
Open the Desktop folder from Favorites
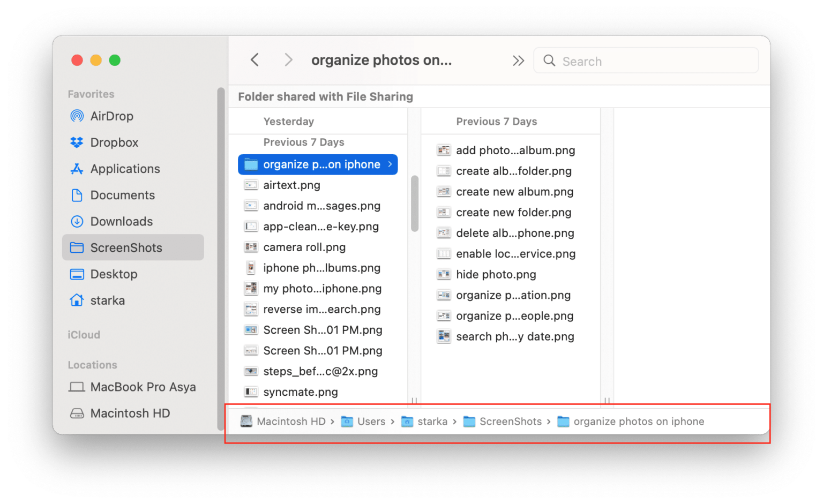tap(115, 274)
